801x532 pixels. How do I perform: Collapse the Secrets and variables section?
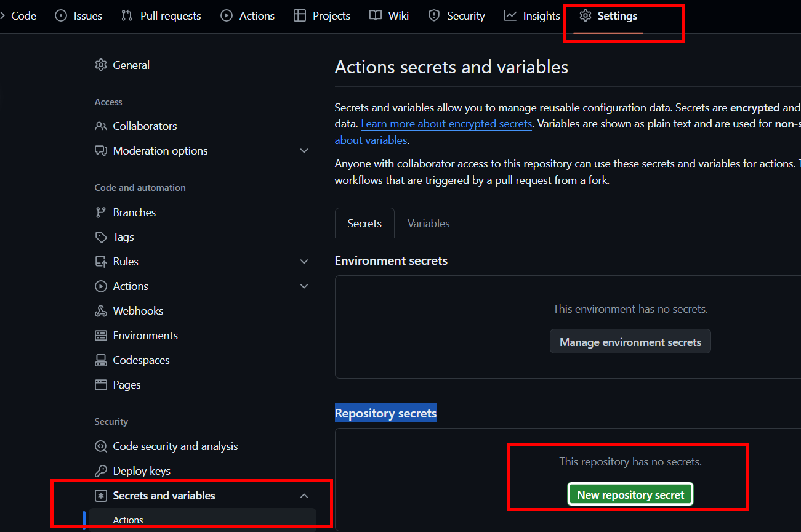click(304, 496)
